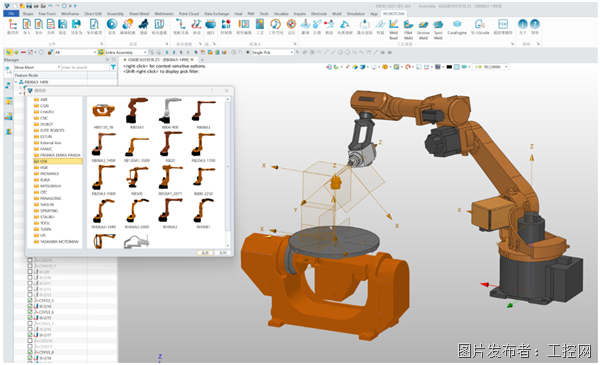This screenshot has height=365, width=600.
Task: Click the Fillet Weld ribbon tool
Action: (x=408, y=29)
